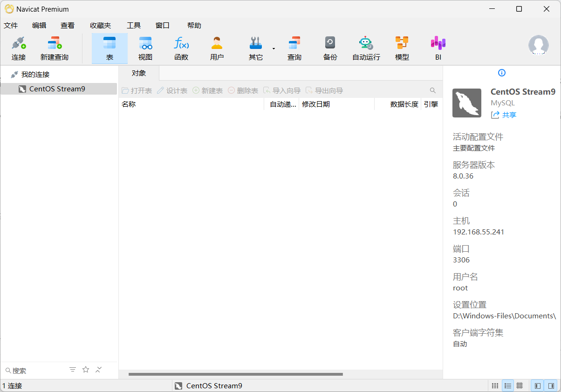Click the 导入向导 button
The height and width of the screenshot is (392, 561).
(282, 90)
